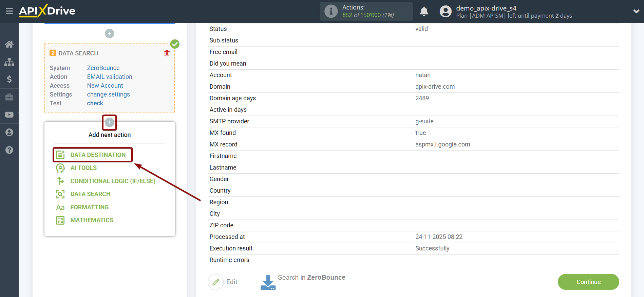Screen dimensions: 644x297
Task: Click the Actions 852 of 150'000 counter
Action: click(x=368, y=15)
